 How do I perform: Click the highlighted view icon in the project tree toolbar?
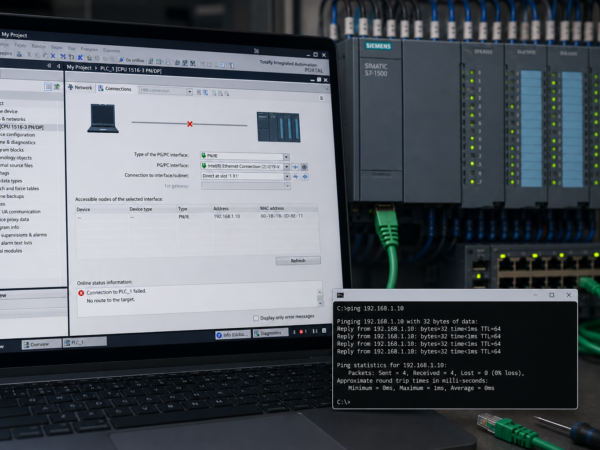tap(48, 87)
